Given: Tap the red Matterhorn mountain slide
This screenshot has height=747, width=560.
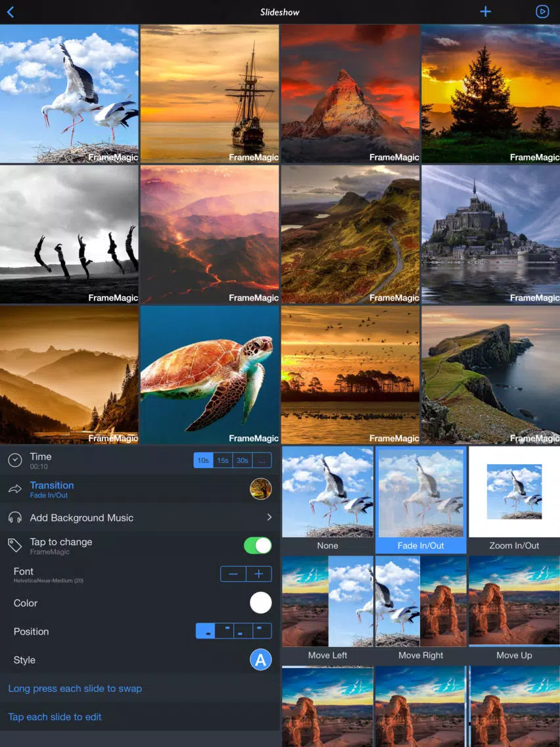Looking at the screenshot, I should 350,94.
